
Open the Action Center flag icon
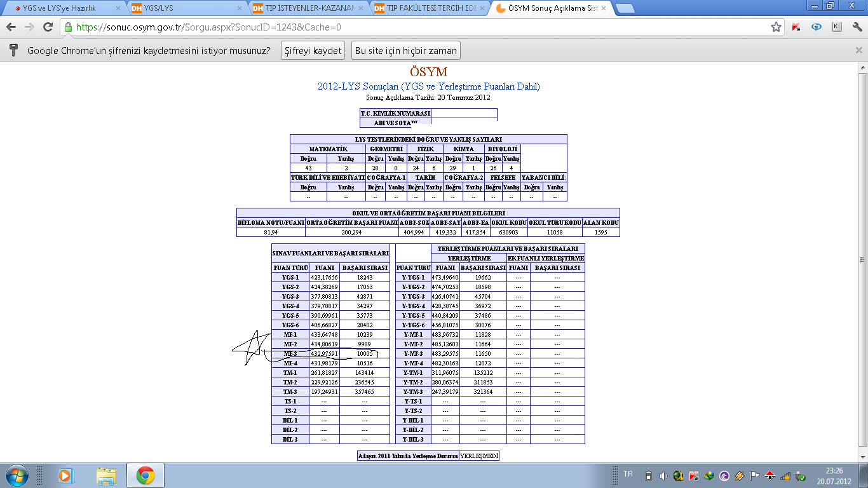click(755, 475)
